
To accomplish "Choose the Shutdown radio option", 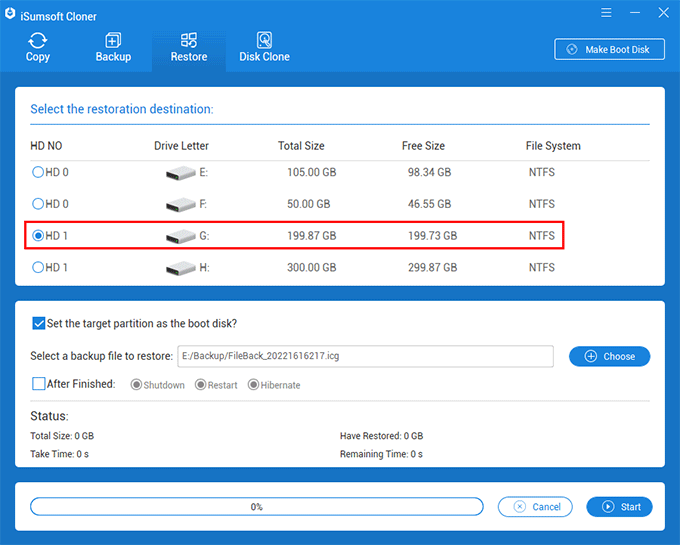I will 136,385.
